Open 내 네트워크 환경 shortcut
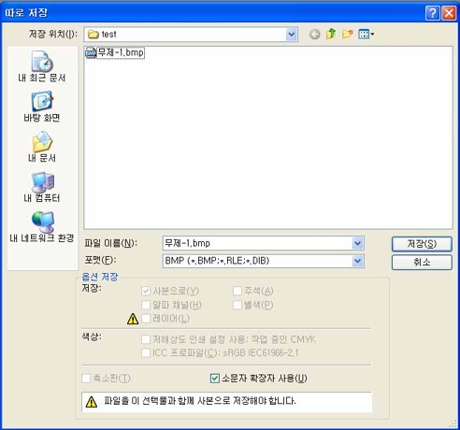 [x=42, y=227]
